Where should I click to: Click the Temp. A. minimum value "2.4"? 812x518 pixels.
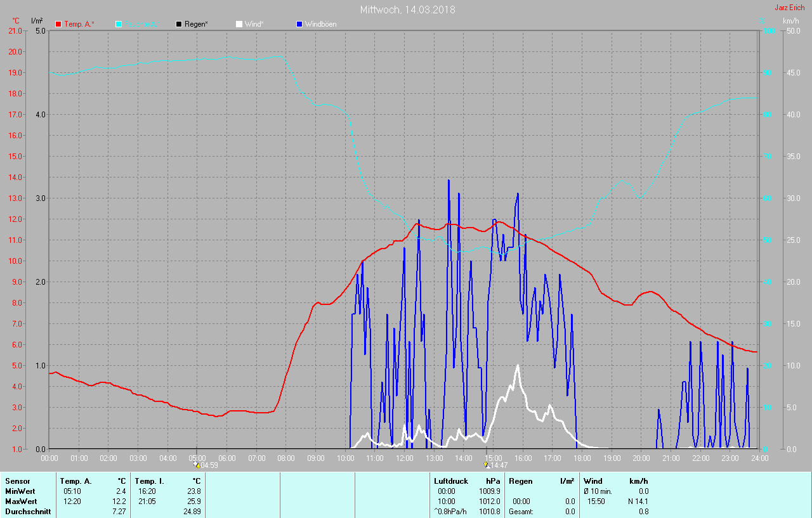(121, 491)
